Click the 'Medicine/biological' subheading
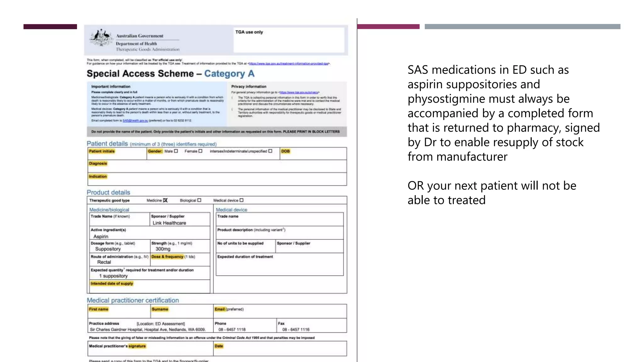Screen dimensions: 644x362 [109, 210]
